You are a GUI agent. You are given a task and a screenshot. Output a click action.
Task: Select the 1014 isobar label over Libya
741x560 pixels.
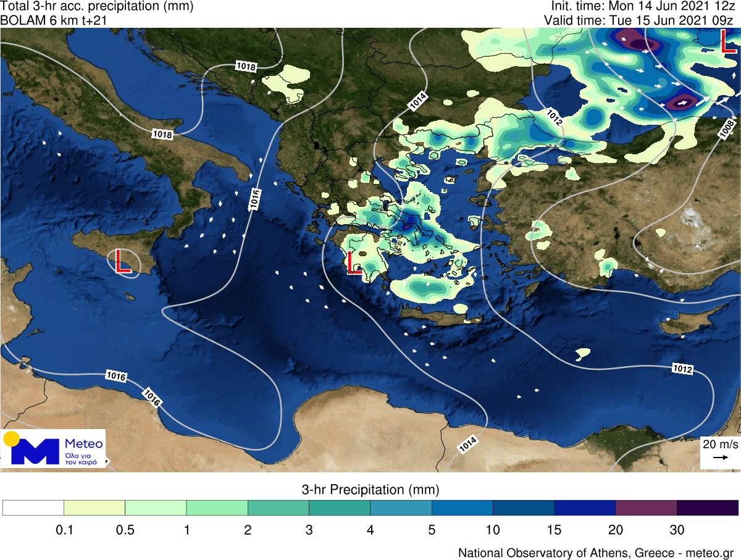tap(468, 443)
